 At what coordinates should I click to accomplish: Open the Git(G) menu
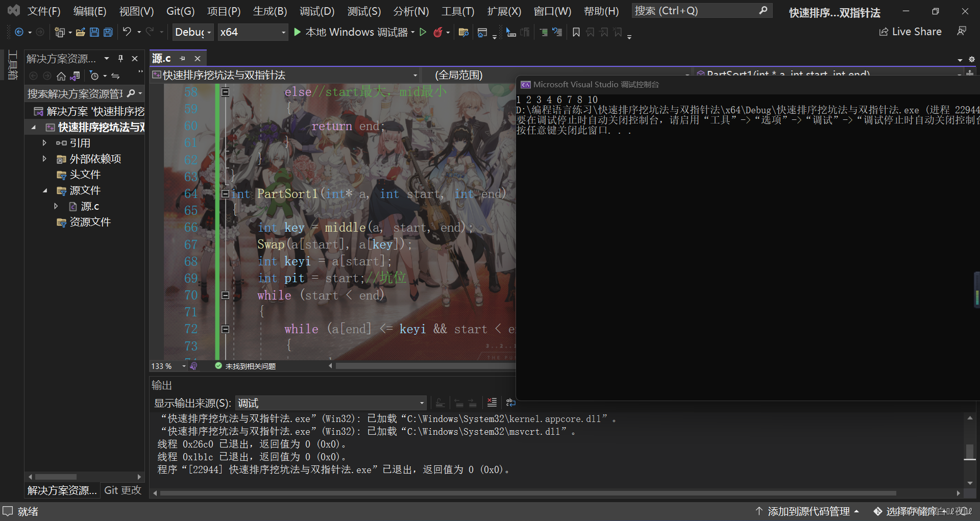tap(180, 11)
